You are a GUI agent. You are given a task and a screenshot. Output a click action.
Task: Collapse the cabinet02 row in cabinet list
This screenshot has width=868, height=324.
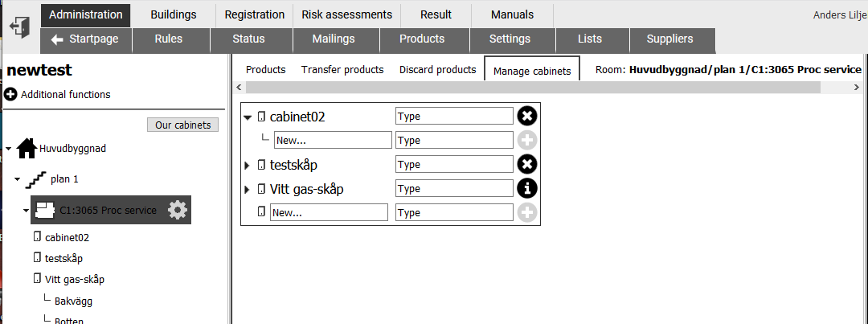(248, 117)
